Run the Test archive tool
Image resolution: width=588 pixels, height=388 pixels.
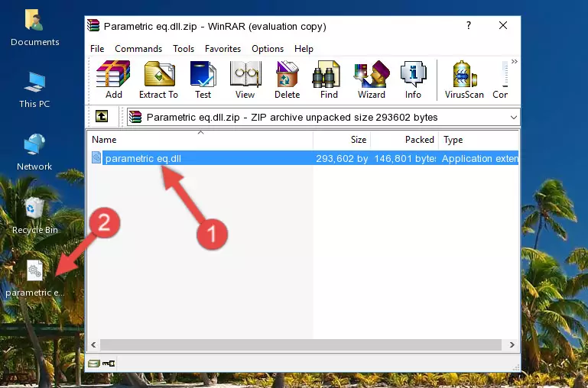tap(203, 79)
